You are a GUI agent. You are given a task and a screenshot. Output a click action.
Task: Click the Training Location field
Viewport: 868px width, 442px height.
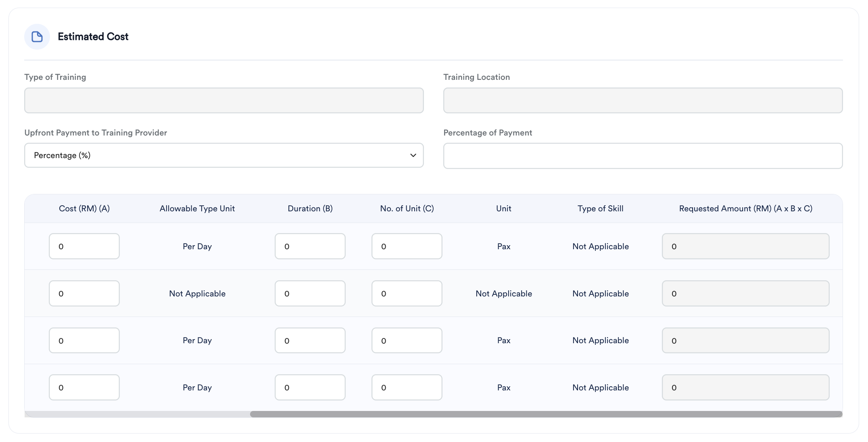(x=643, y=100)
